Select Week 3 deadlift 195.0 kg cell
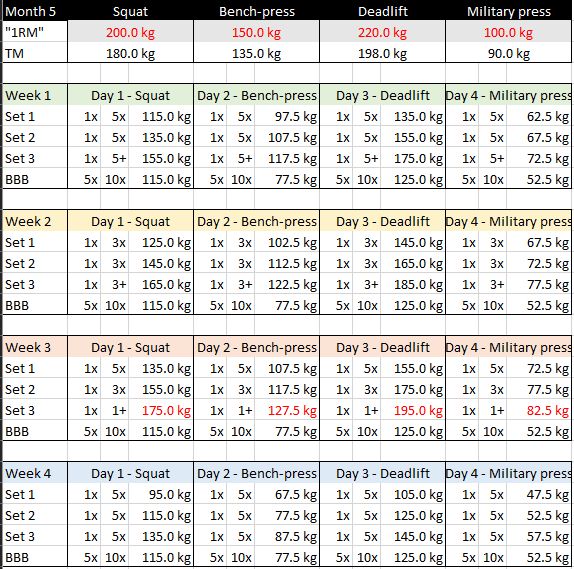Screen dimensions: 574x569 (413, 410)
